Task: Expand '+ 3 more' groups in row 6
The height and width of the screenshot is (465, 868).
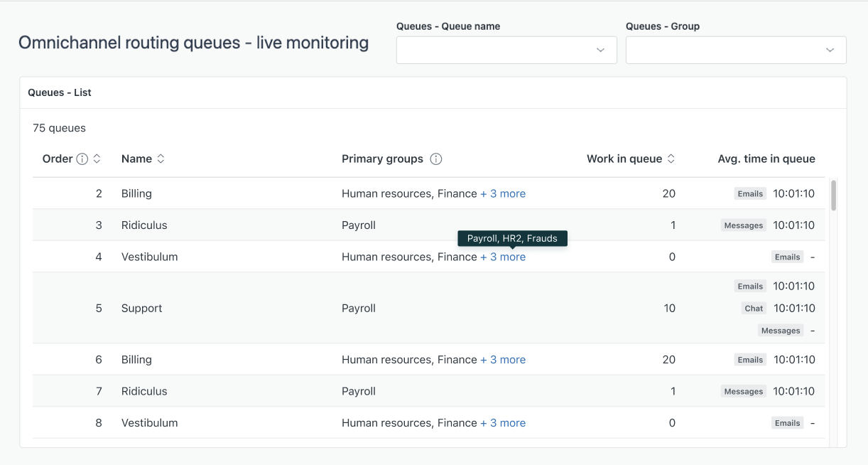Action: 503,360
